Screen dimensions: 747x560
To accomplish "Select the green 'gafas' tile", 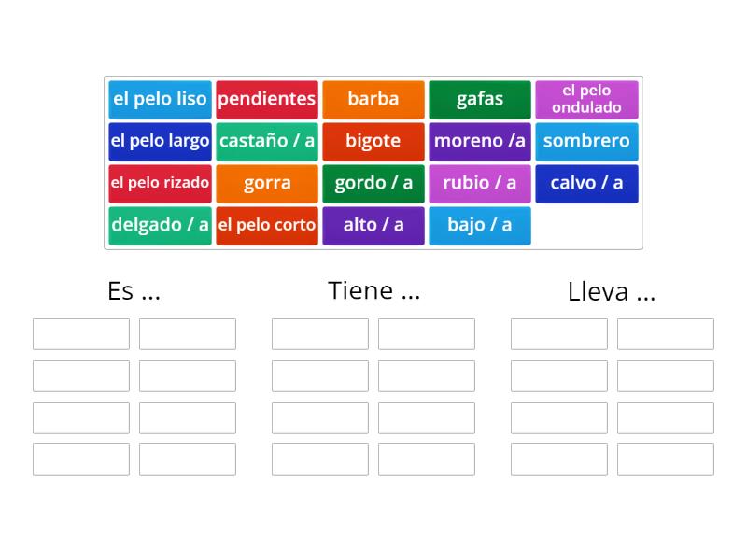I will 480,99.
